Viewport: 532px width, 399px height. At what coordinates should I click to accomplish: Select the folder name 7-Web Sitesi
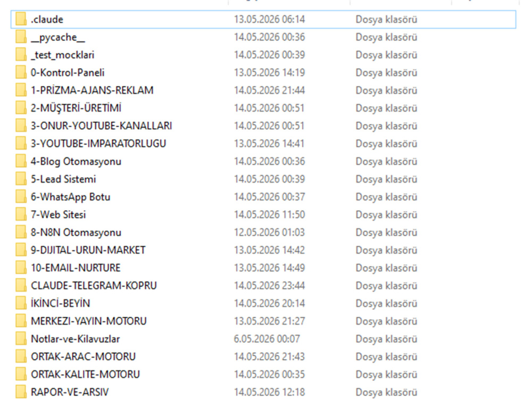pos(59,215)
